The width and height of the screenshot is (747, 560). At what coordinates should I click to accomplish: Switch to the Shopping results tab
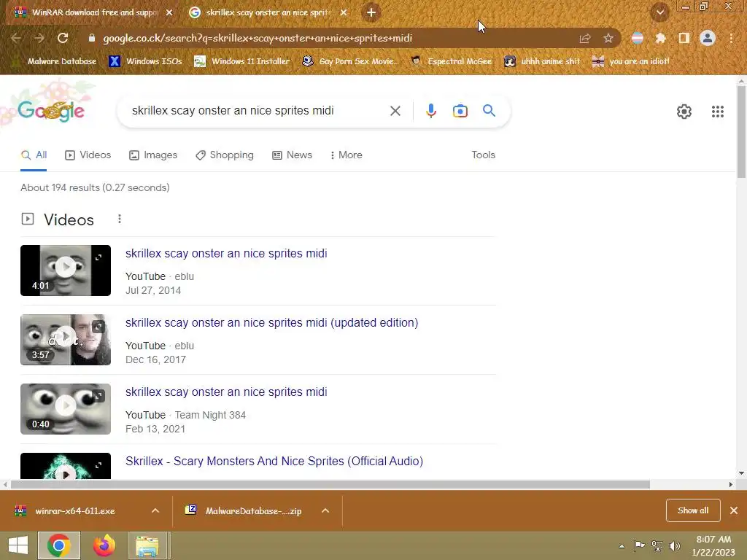pos(225,155)
